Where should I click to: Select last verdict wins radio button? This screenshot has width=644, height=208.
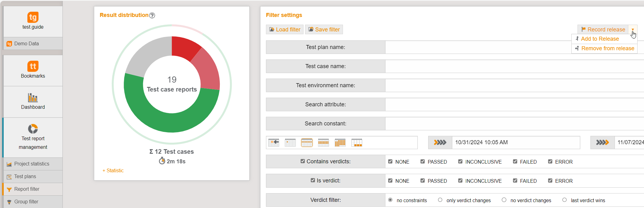[565, 200]
